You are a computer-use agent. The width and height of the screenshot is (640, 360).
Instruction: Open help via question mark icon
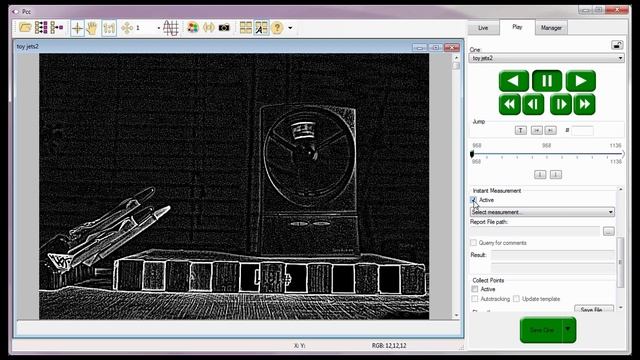(277, 28)
